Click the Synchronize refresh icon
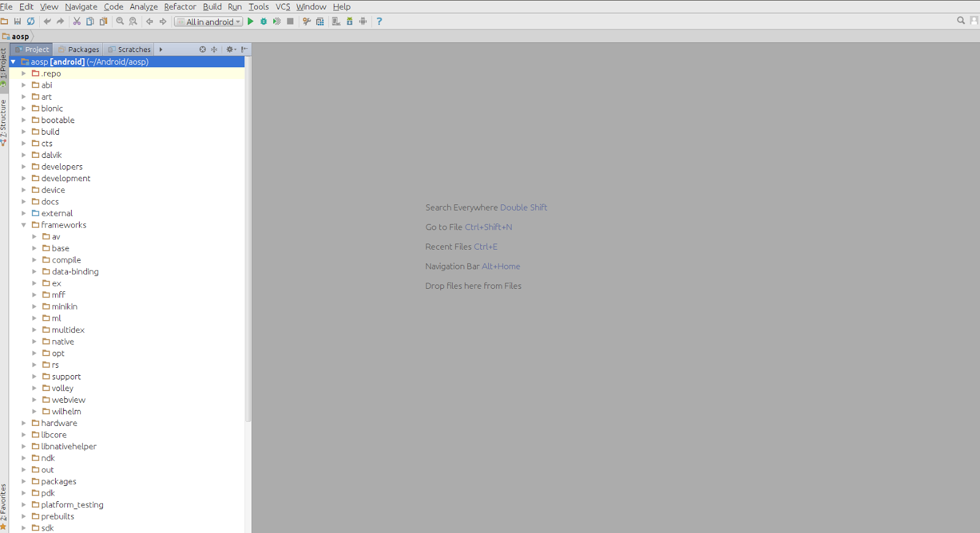Screen dimensions: 980x533 [31, 21]
